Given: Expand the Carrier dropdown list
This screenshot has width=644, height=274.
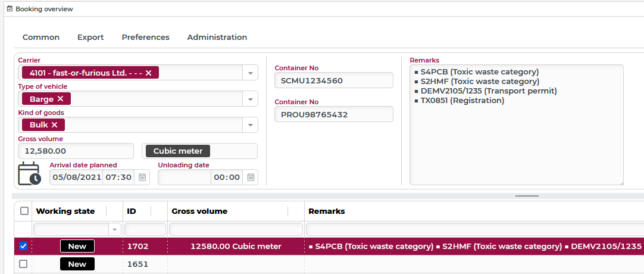Looking at the screenshot, I should click(251, 73).
